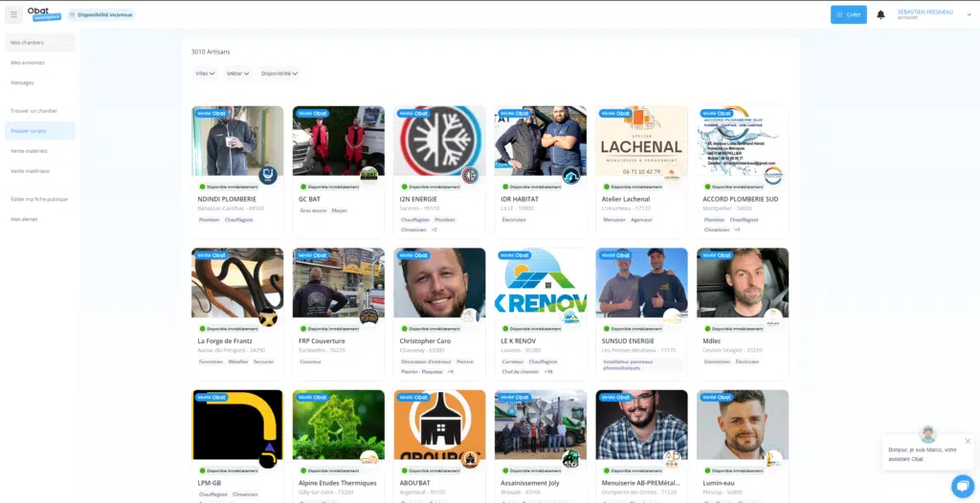This screenshot has height=503, width=980.
Task: Expand the Métier filter dropdown
Action: coord(237,73)
